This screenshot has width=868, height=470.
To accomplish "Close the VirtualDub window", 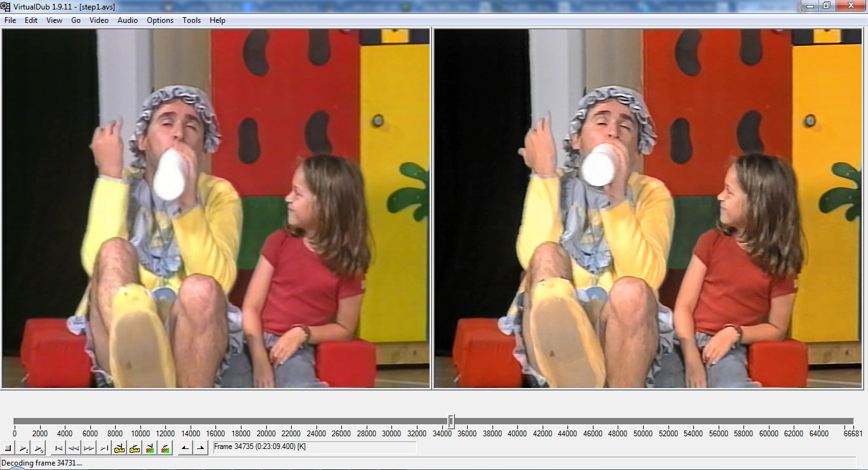I will pos(850,5).
